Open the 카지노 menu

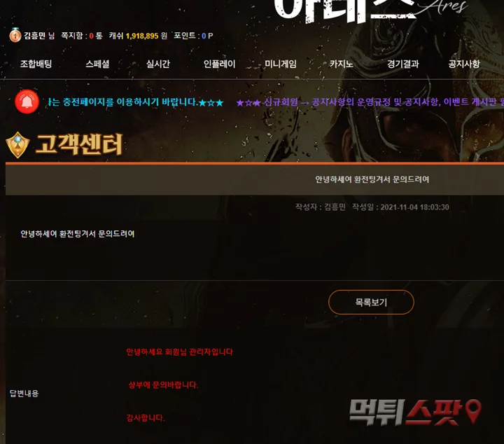(342, 64)
